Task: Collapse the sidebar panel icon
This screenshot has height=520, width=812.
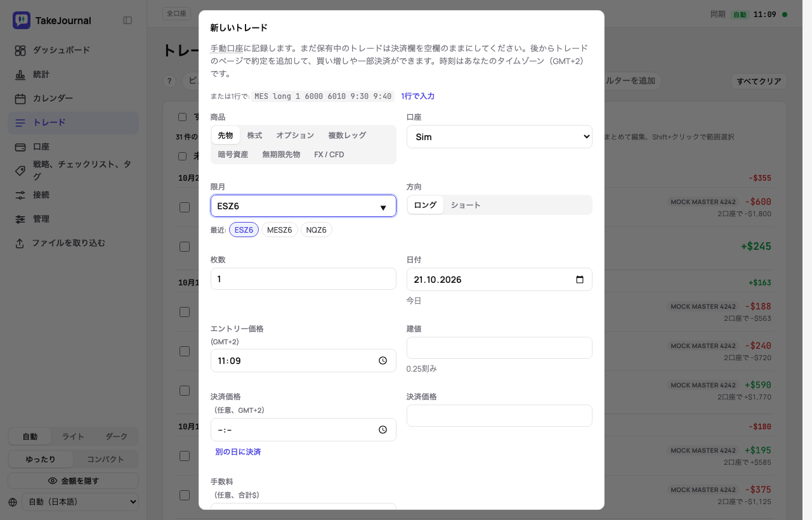Action: [x=128, y=20]
